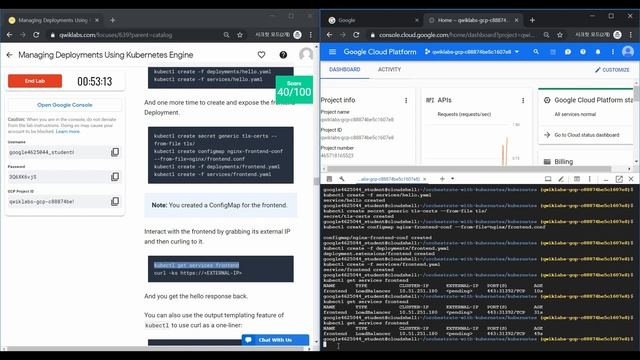Switch to the DASHBOARD tab
The height and width of the screenshot is (360, 640).
[x=344, y=69]
